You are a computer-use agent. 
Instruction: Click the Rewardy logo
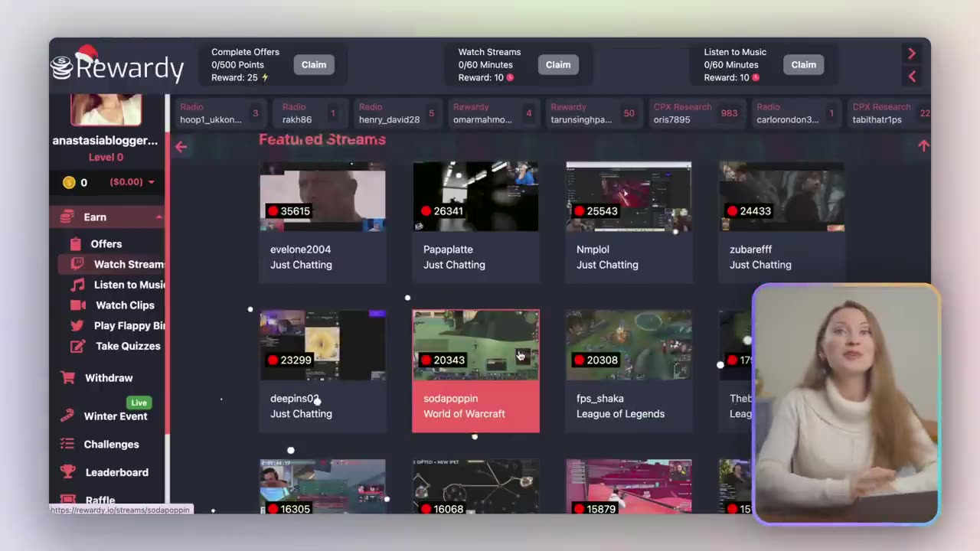point(117,65)
